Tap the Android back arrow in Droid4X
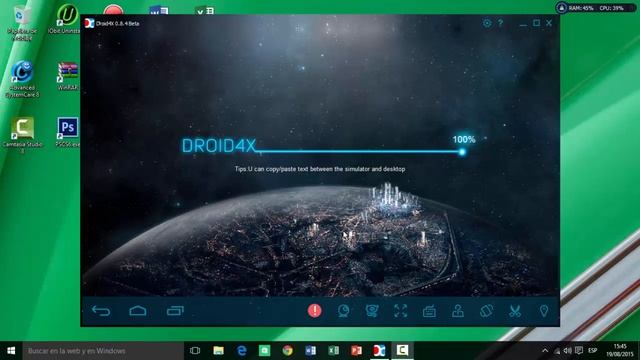 pyautogui.click(x=101, y=311)
